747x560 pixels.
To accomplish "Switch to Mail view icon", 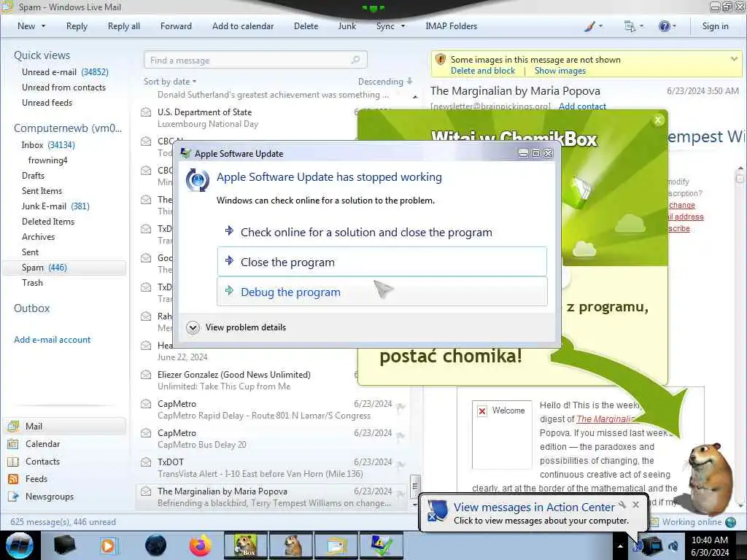I will (x=13, y=426).
